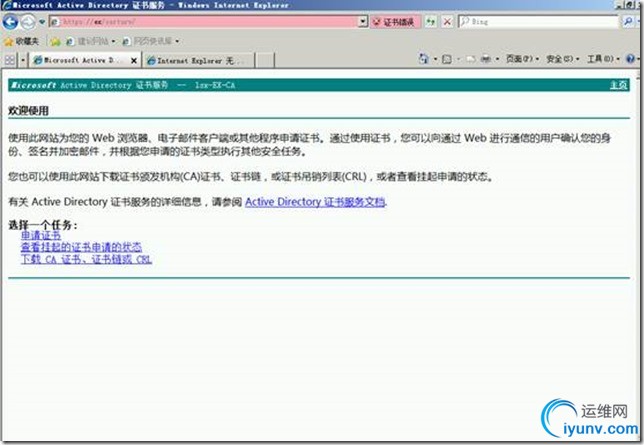Open a blank new tab button
This screenshot has width=644, height=445.
pyautogui.click(x=265, y=61)
